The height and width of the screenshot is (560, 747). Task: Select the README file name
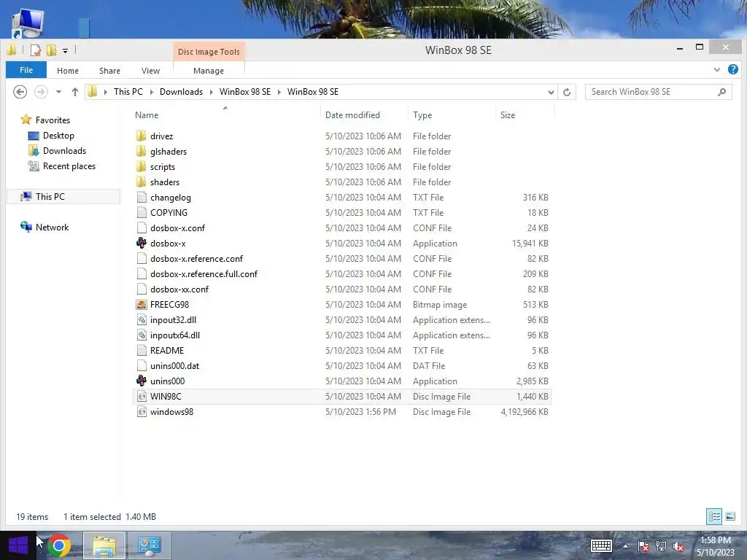pos(167,351)
